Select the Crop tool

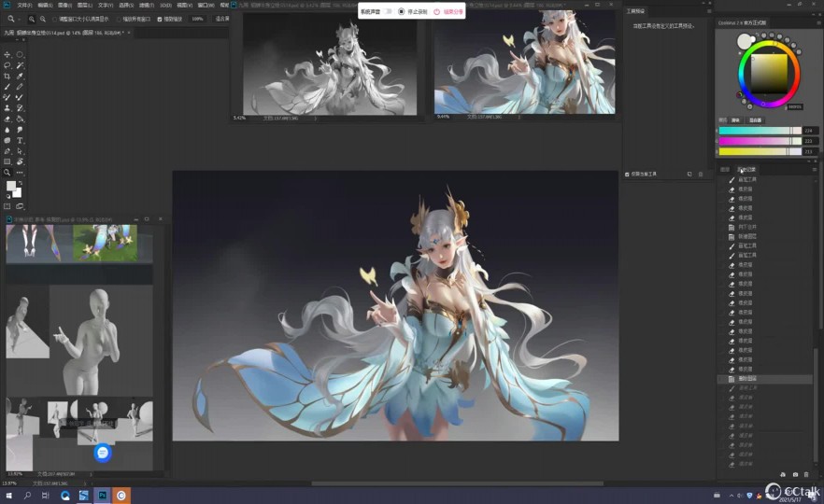[x=7, y=77]
